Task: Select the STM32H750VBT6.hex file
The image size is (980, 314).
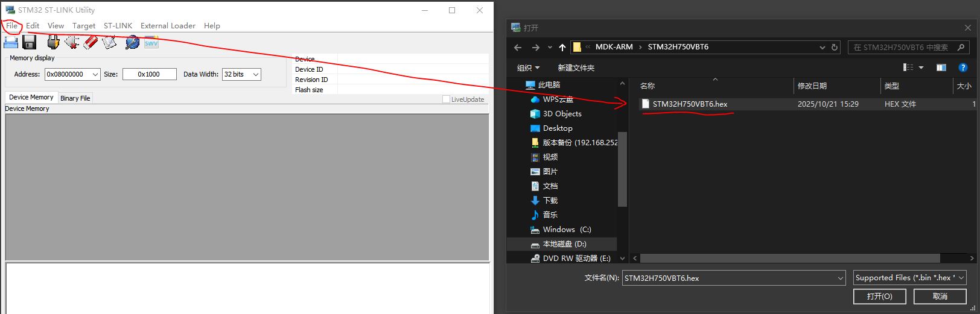Action: click(x=690, y=104)
